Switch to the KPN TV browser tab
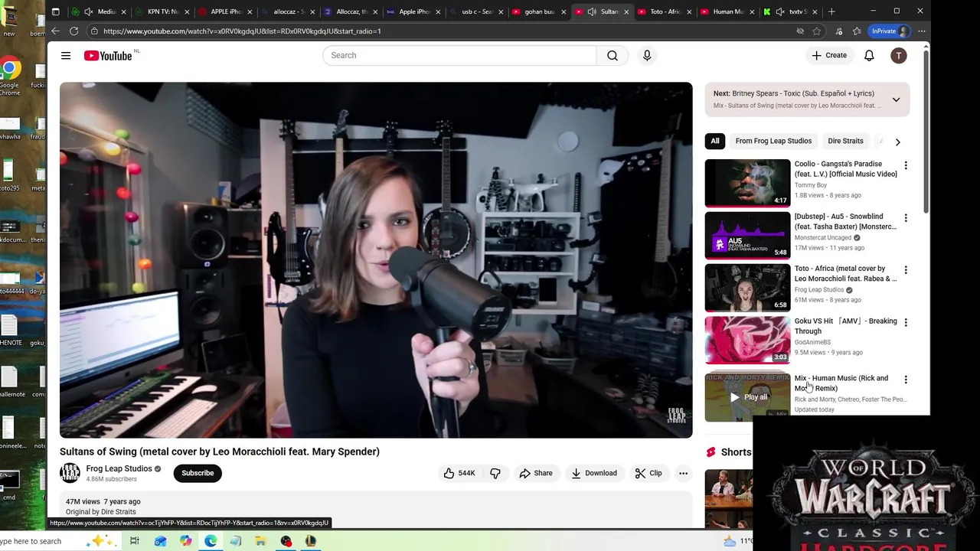This screenshot has width=980, height=551. click(x=161, y=11)
